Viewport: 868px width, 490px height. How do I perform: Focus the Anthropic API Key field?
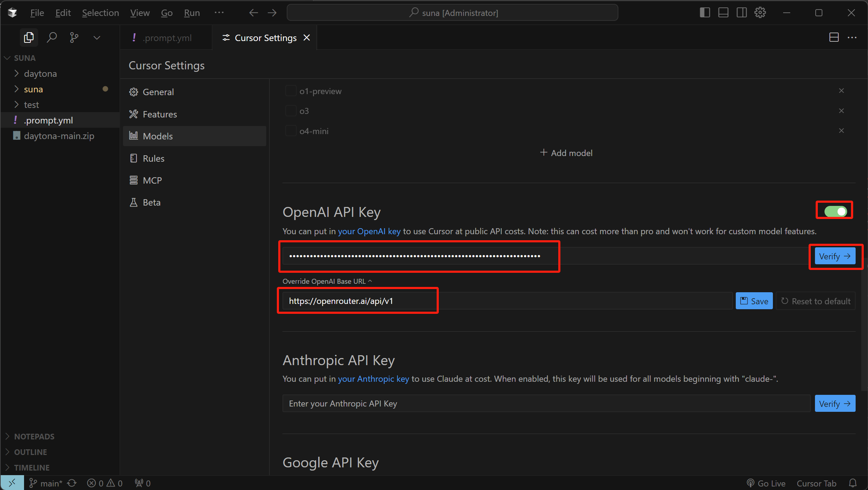(x=546, y=404)
